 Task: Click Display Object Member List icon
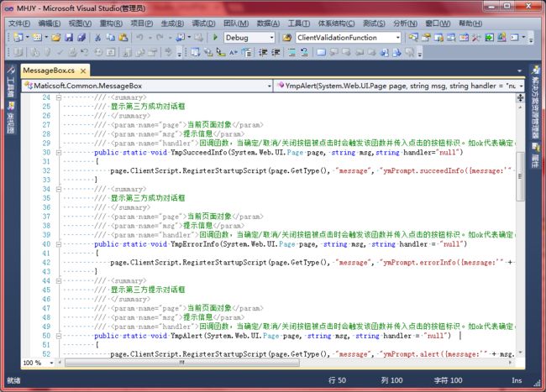tap(195, 52)
